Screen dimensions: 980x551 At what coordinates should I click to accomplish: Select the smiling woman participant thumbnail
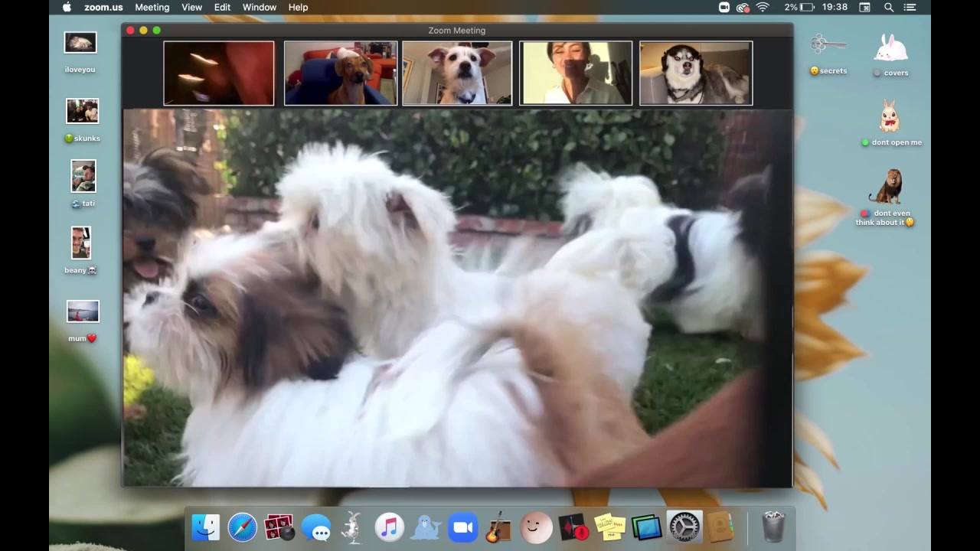tap(576, 73)
